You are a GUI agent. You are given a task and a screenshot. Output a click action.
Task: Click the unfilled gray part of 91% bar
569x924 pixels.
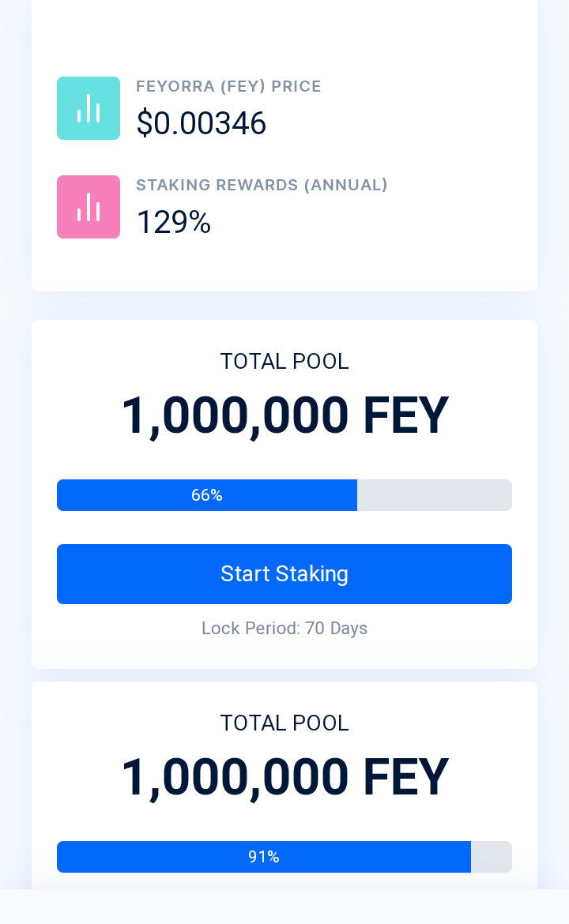tap(492, 857)
